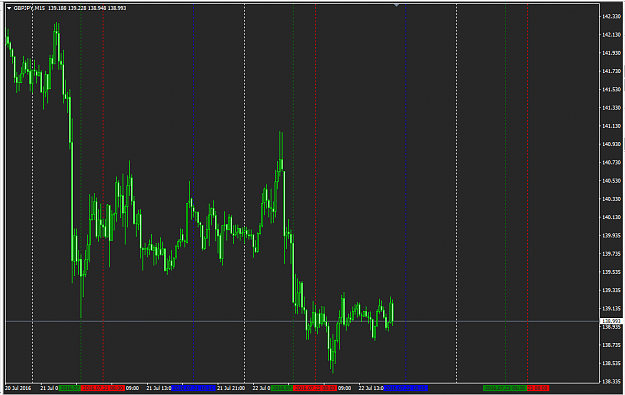Click the 141.930 price scale value
This screenshot has height=395, width=625.
[x=612, y=53]
